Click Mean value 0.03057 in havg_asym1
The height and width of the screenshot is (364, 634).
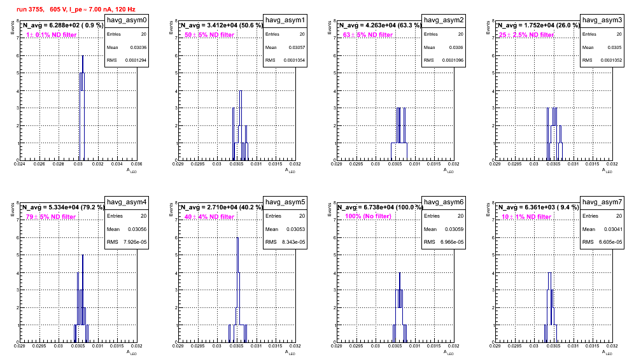[297, 47]
